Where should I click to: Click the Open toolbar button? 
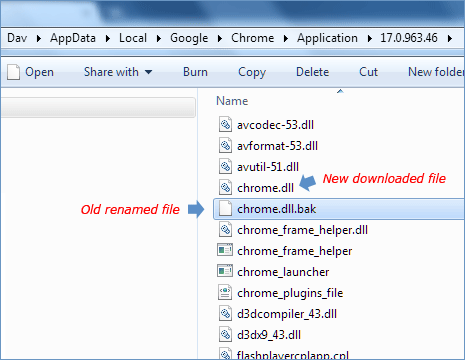(30, 72)
